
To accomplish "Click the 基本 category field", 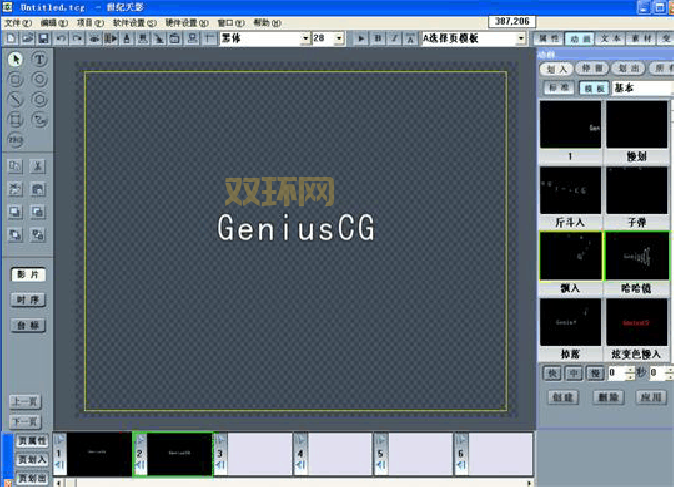I will pos(642,88).
